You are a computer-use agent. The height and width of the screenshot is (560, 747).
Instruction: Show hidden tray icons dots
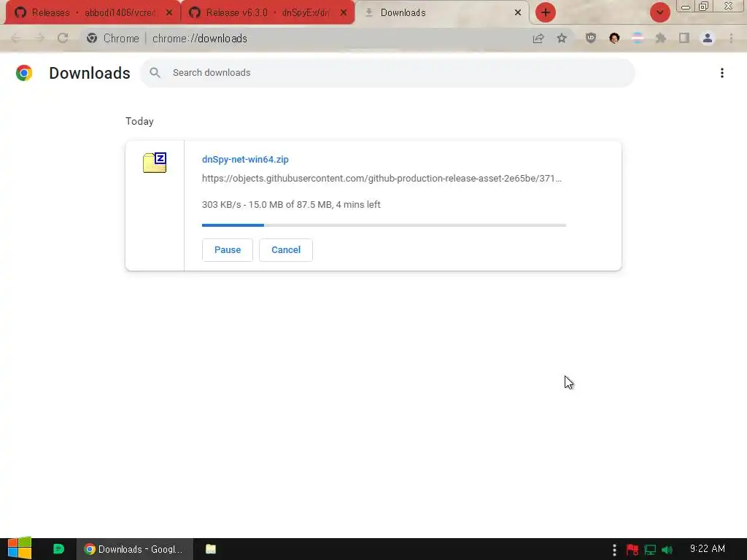coord(614,550)
